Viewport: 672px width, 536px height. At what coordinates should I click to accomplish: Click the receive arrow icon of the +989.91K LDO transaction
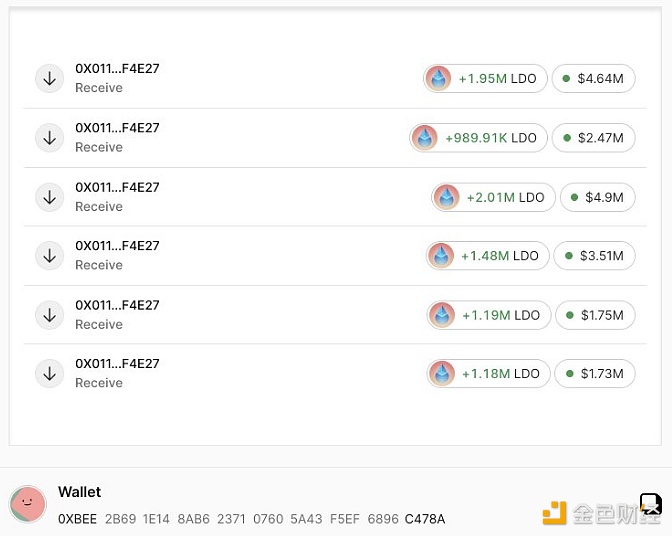click(49, 137)
